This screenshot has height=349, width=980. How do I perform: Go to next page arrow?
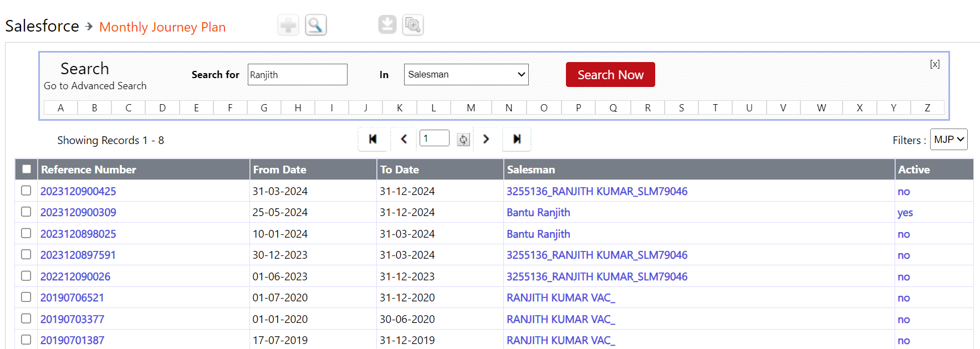[x=486, y=139]
